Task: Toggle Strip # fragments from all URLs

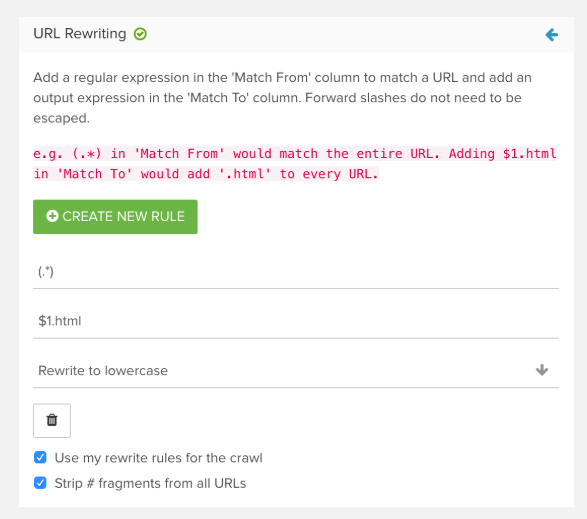Action: click(x=40, y=483)
